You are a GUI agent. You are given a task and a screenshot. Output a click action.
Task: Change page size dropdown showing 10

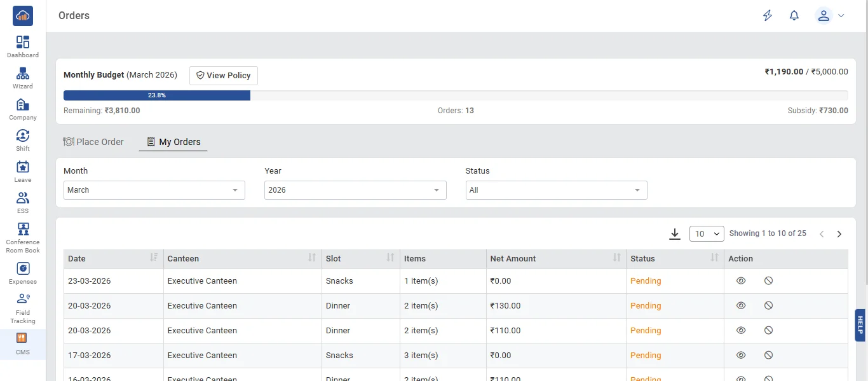(707, 234)
